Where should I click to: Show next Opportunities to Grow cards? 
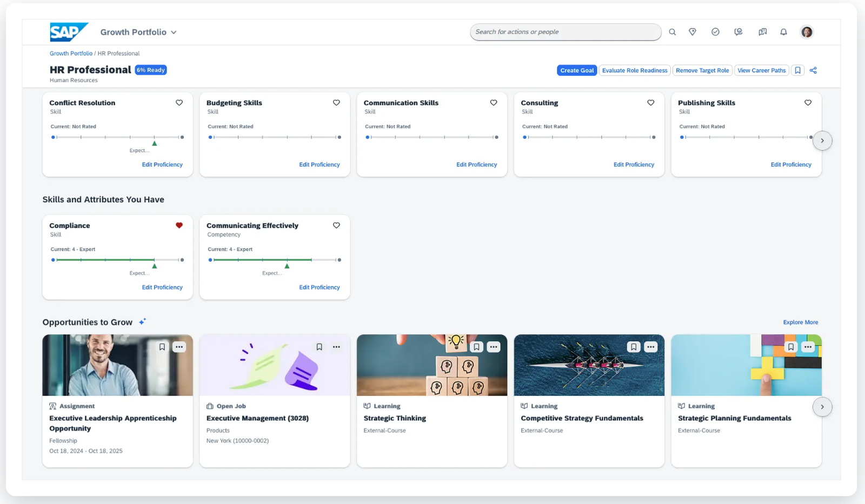tap(822, 407)
